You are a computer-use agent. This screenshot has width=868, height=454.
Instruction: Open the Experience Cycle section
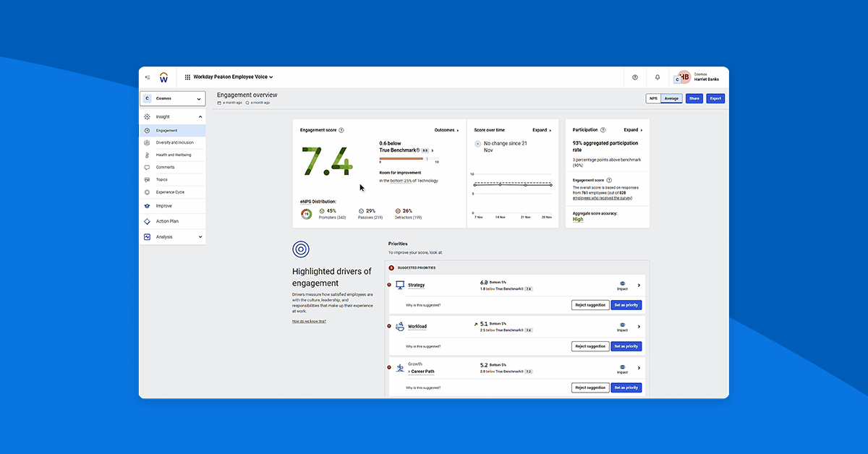click(172, 192)
